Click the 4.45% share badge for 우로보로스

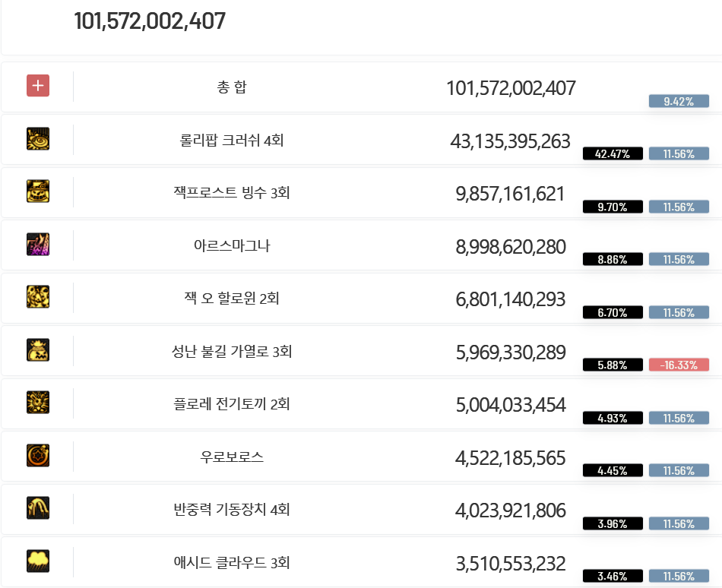pyautogui.click(x=613, y=470)
